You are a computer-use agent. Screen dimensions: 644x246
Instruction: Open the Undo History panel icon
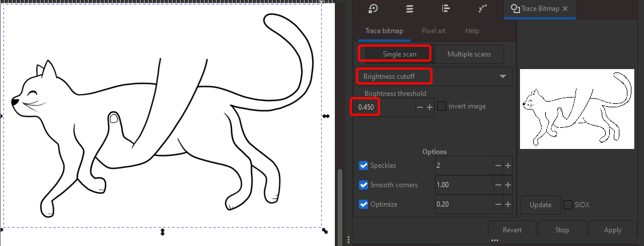(373, 9)
